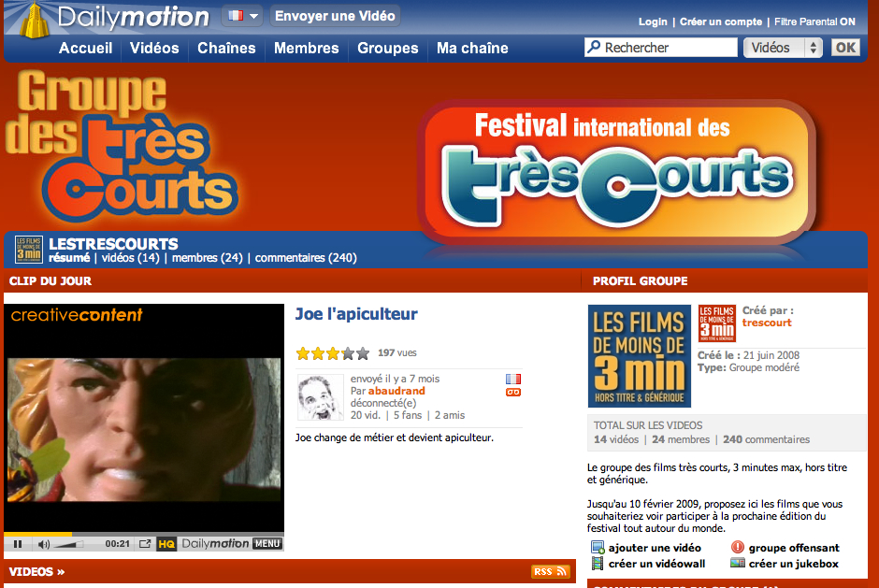Pause the video player

tap(18, 544)
